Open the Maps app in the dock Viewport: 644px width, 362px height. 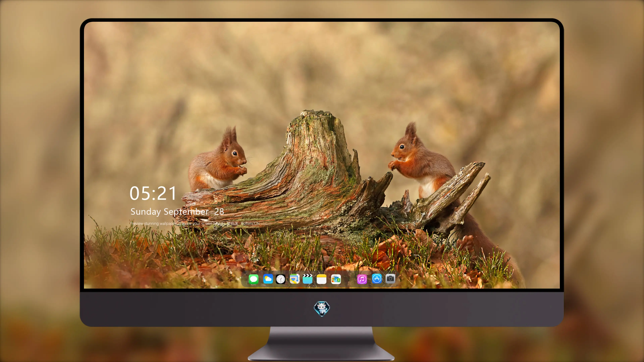click(x=294, y=279)
